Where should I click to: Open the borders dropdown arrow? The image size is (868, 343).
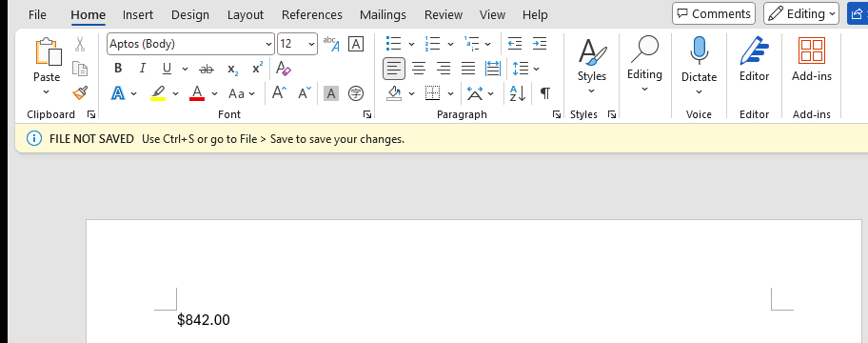click(450, 93)
